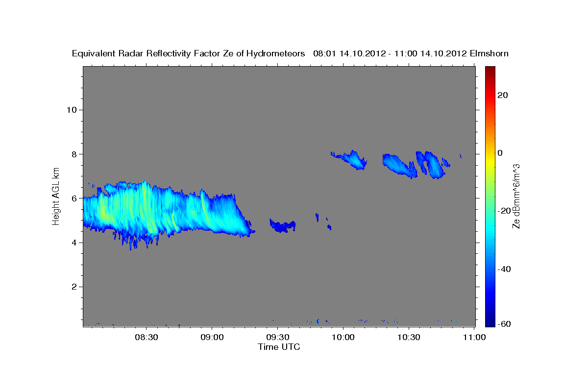The width and height of the screenshot is (588, 392).
Task: Click the colorbar tick label '-60'
Action: tap(505, 324)
